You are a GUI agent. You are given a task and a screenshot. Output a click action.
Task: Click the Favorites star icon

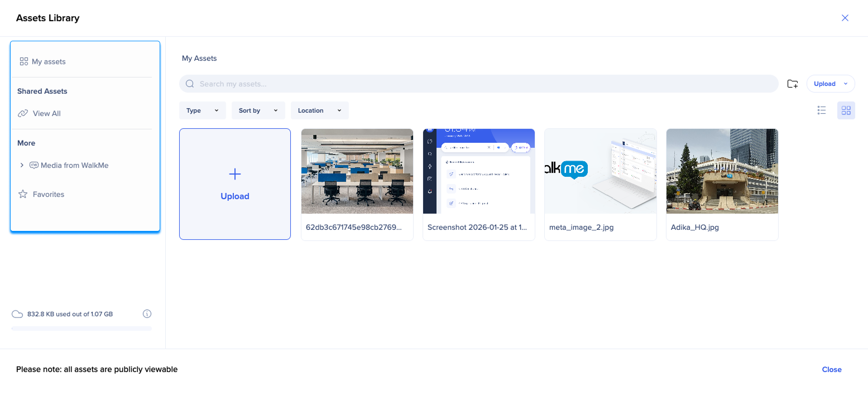pos(23,194)
